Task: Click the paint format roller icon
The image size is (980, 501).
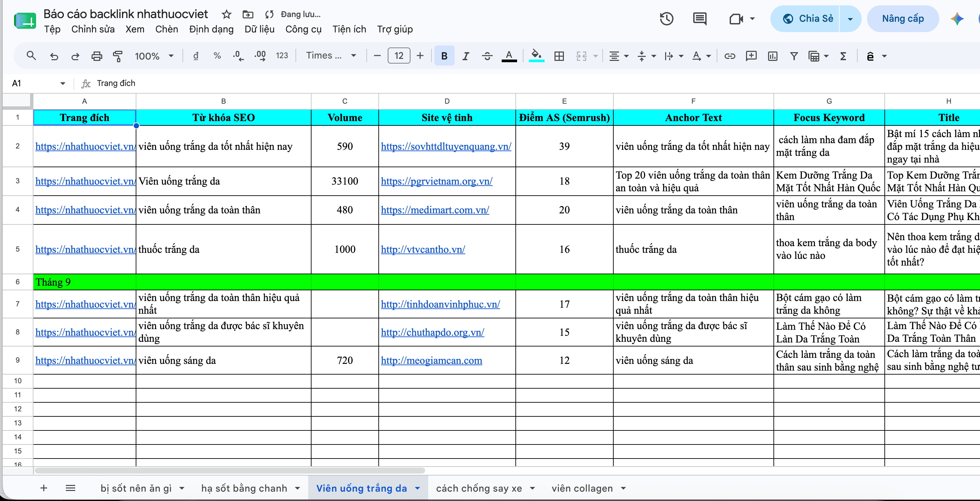Action: point(118,56)
